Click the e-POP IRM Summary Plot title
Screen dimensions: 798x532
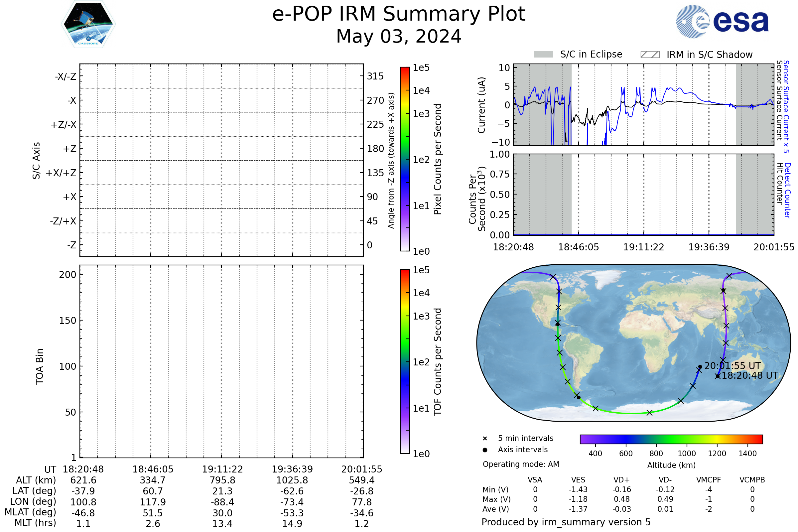[x=399, y=14]
